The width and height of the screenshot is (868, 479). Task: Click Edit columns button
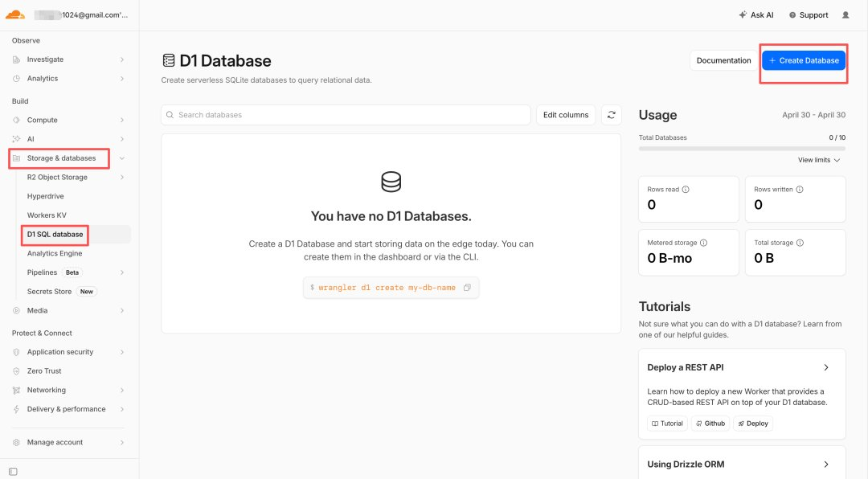coord(566,115)
